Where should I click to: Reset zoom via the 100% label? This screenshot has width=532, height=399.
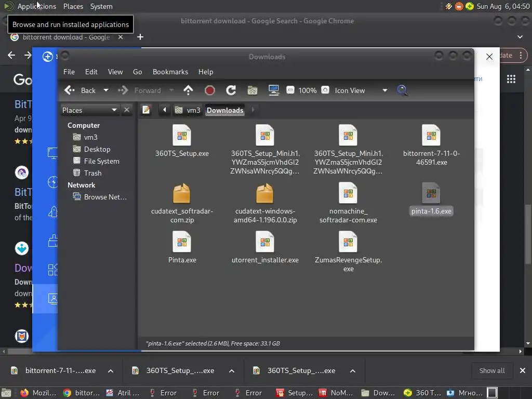308,90
